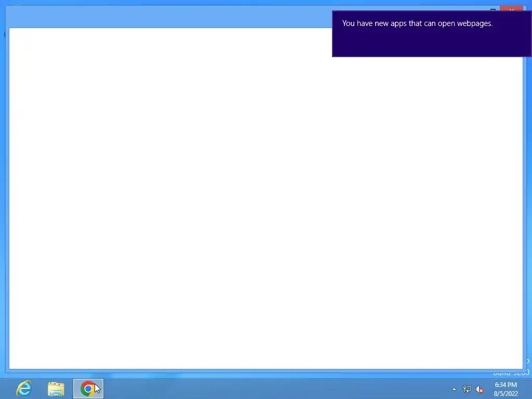The width and height of the screenshot is (532, 399).
Task: Click the Google Chrome taskbar icon
Action: tap(88, 389)
